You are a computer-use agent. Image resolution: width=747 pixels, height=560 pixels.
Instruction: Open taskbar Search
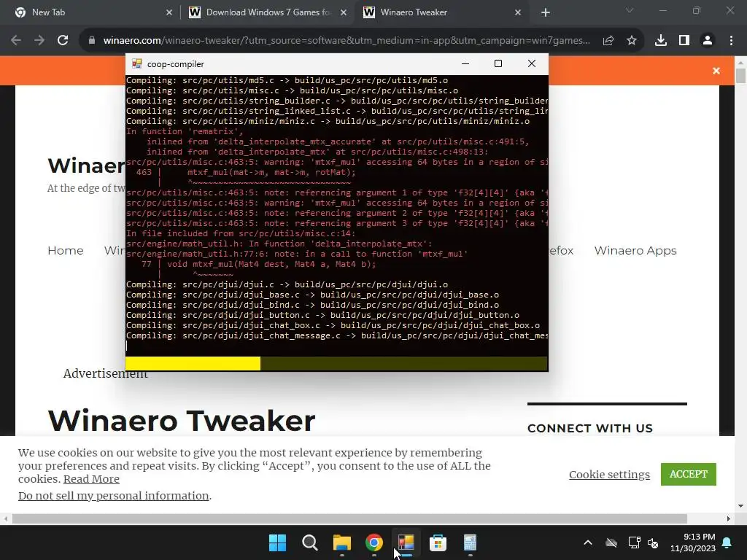click(x=309, y=542)
